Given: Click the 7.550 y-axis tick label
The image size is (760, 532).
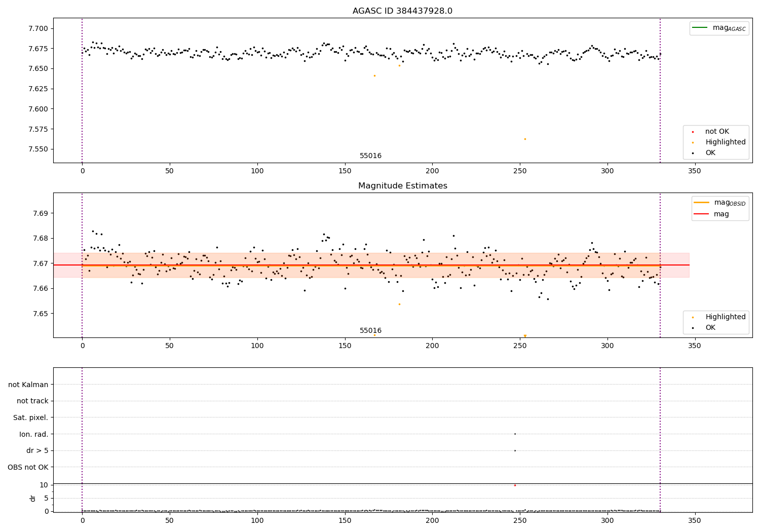Looking at the screenshot, I should tap(39, 149).
